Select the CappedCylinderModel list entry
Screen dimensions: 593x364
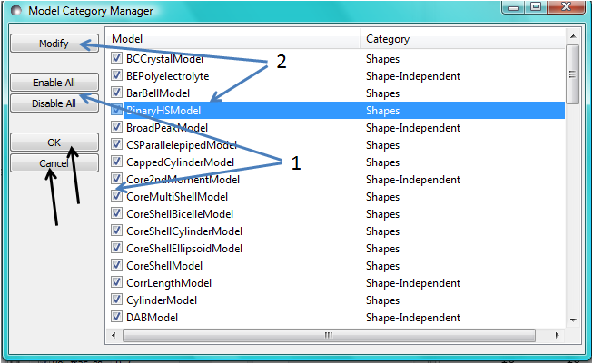point(180,162)
